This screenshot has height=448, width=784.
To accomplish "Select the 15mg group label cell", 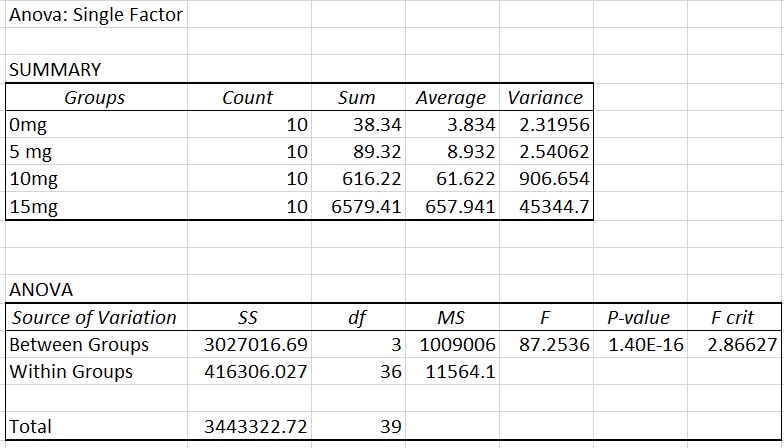I will [33, 208].
